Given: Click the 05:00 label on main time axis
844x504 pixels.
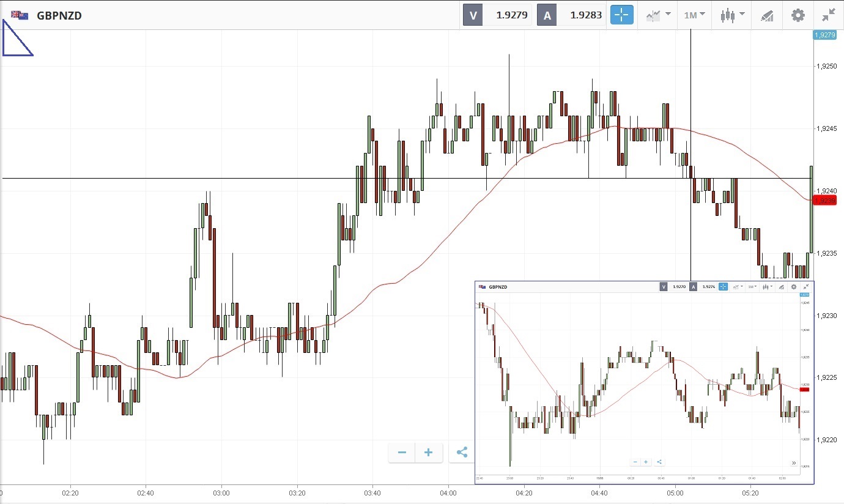Looking at the screenshot, I should pyautogui.click(x=675, y=492).
